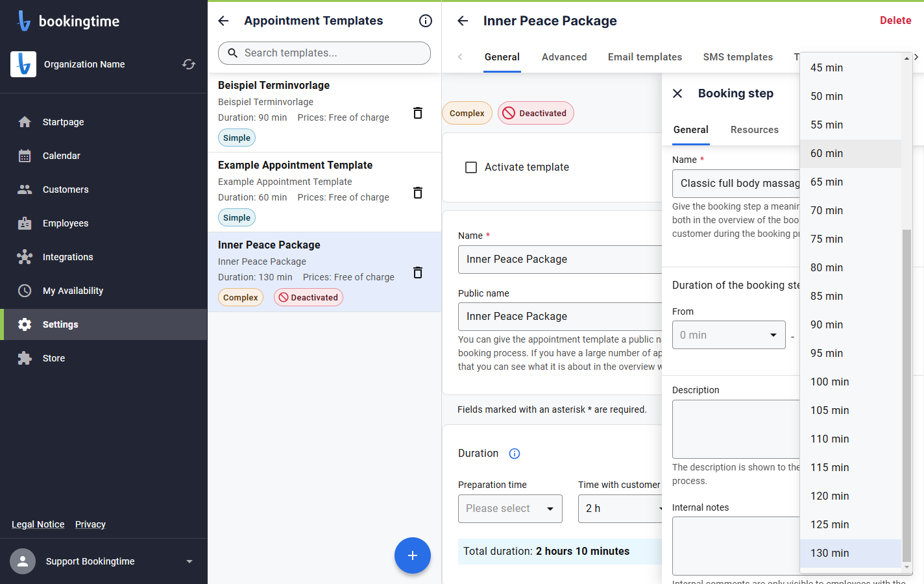
Task: Show Appointment Templates info icon
Action: pos(426,21)
